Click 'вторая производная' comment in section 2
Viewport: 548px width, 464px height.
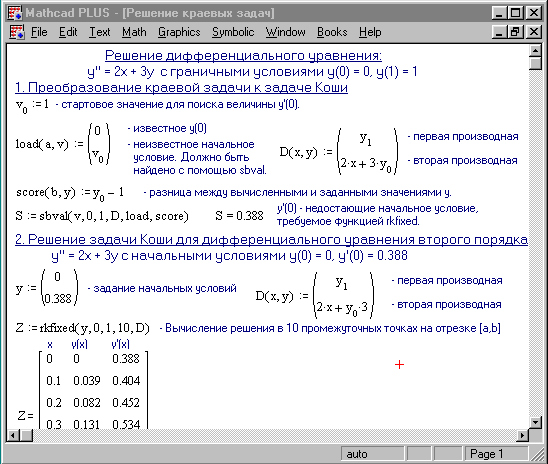click(x=447, y=304)
